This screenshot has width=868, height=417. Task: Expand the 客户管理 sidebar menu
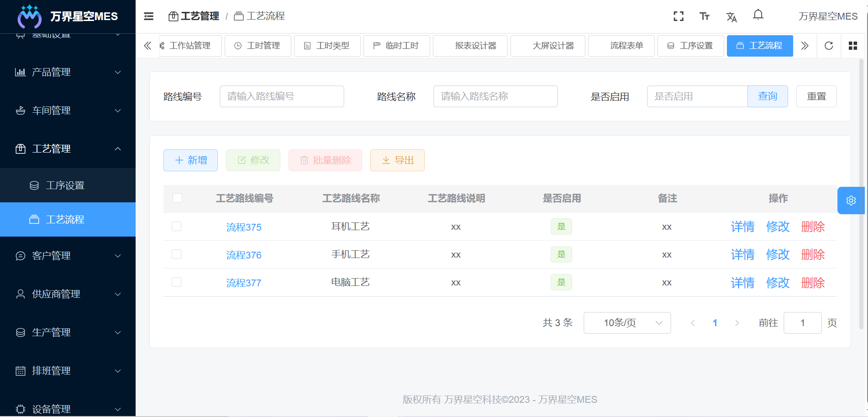68,256
